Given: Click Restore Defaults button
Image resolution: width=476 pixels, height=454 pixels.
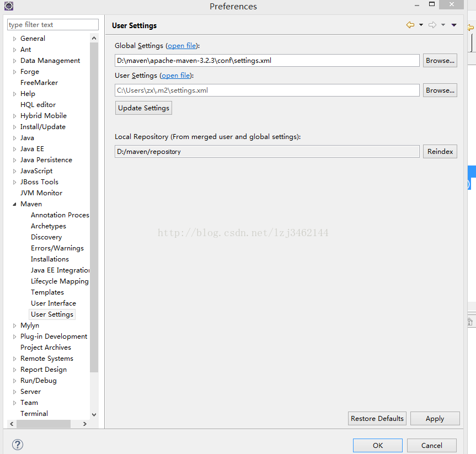Looking at the screenshot, I should [377, 419].
